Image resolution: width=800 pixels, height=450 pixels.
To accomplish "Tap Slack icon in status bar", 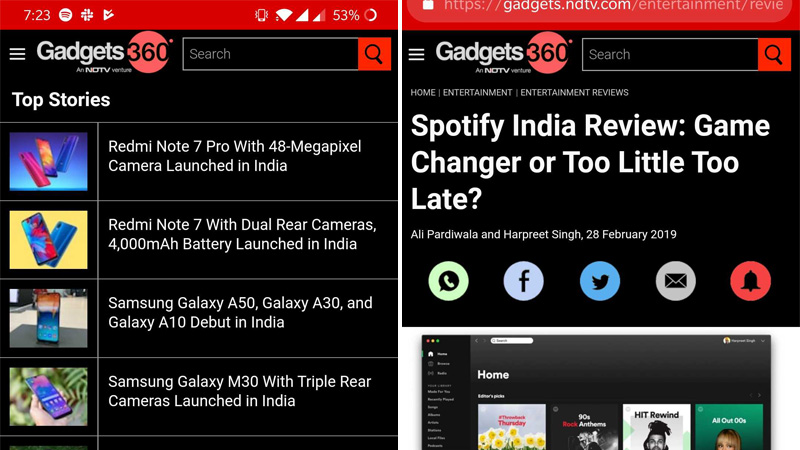I will tap(87, 15).
